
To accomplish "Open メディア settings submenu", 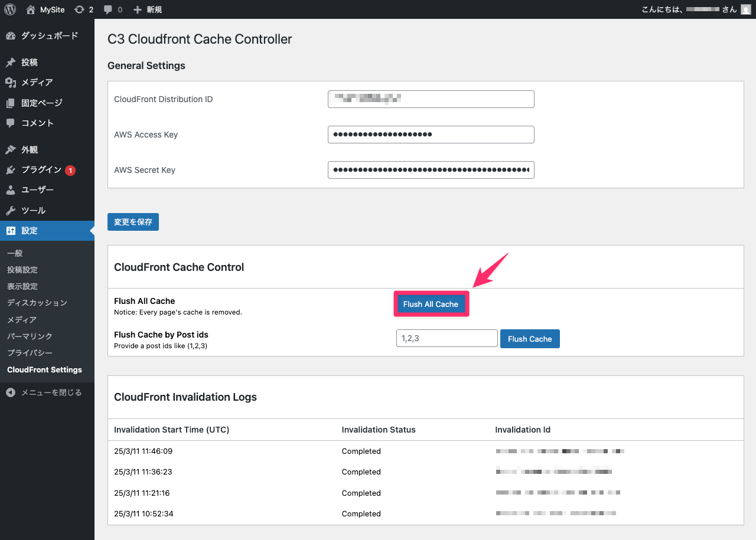I will (22, 320).
